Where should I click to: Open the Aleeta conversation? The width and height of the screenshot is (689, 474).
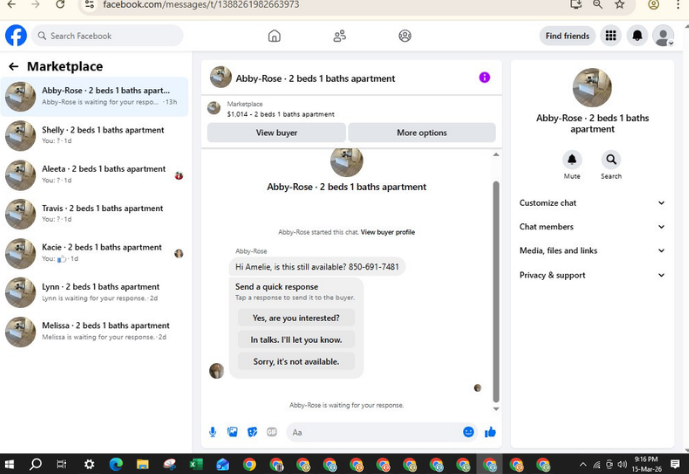94,174
